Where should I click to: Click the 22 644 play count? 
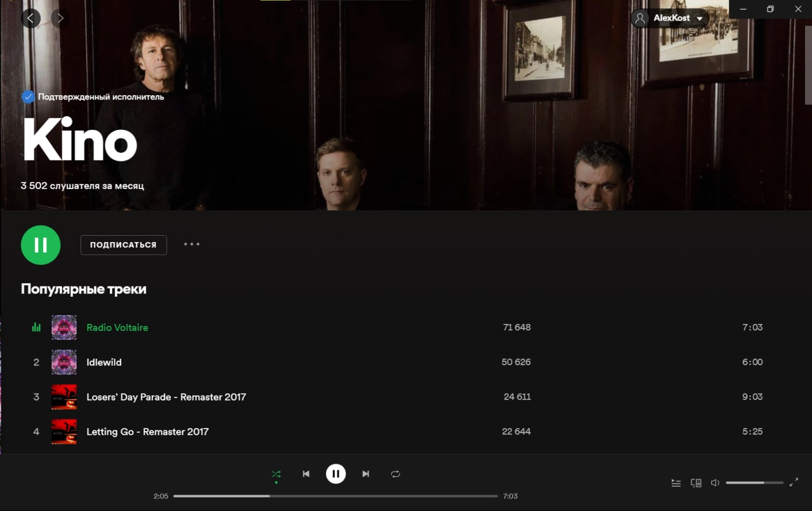(x=516, y=432)
